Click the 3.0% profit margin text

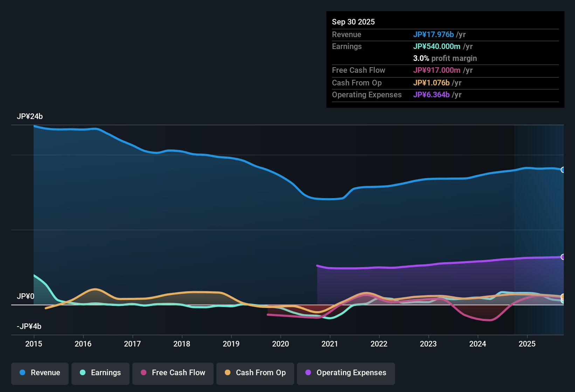coord(445,58)
